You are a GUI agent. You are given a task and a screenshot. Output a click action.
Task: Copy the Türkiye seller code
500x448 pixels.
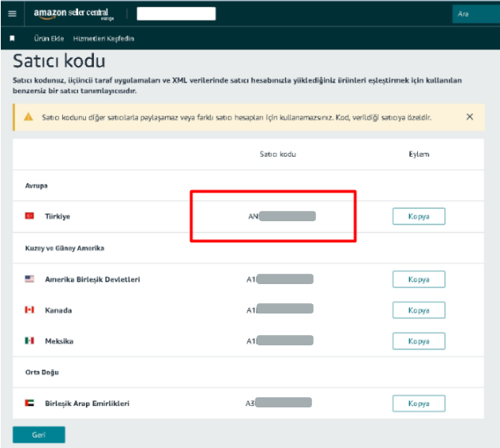(419, 216)
